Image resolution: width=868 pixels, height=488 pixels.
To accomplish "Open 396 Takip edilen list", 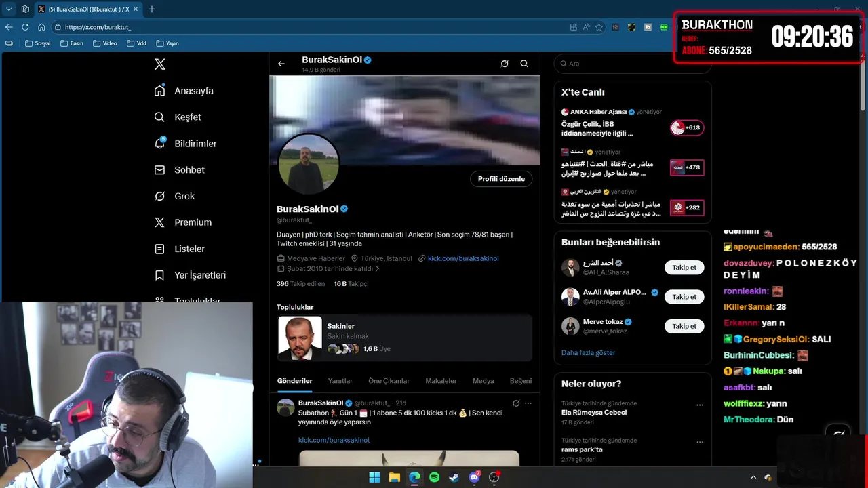I will [300, 284].
